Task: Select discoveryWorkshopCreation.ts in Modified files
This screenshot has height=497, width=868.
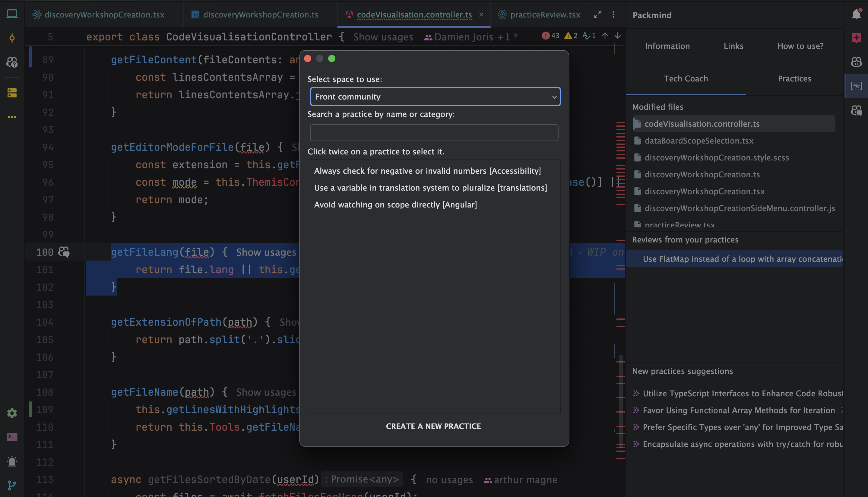Action: (734, 174)
